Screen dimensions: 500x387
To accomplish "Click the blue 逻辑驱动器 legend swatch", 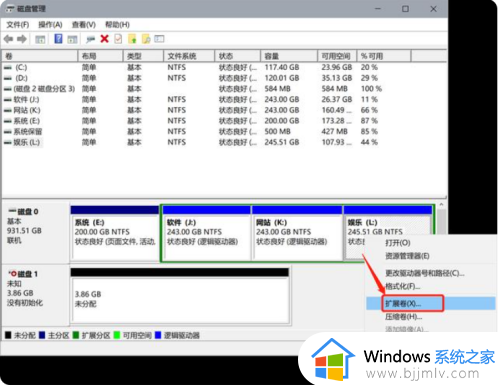I will 158,335.
